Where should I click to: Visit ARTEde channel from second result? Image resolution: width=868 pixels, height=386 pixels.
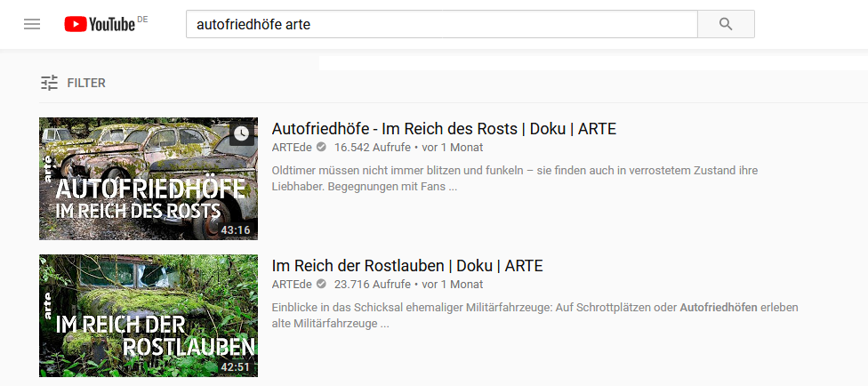tap(292, 284)
